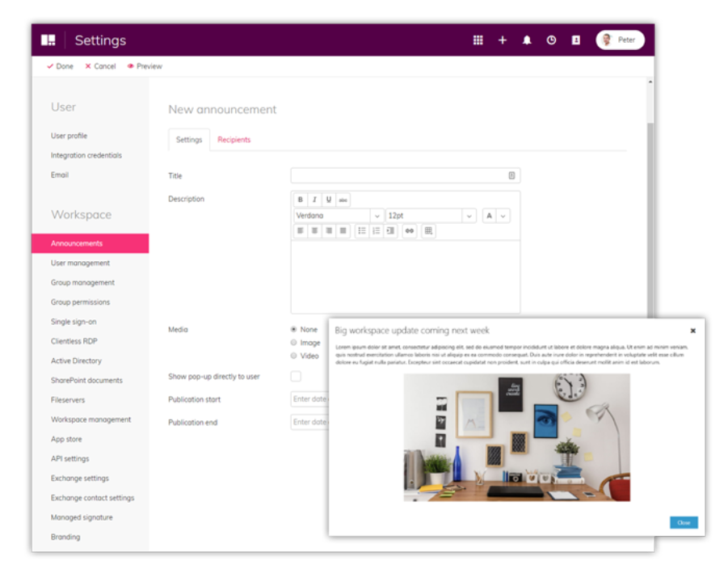Open Active Directory settings
The width and height of the screenshot is (728, 565).
[x=76, y=361]
